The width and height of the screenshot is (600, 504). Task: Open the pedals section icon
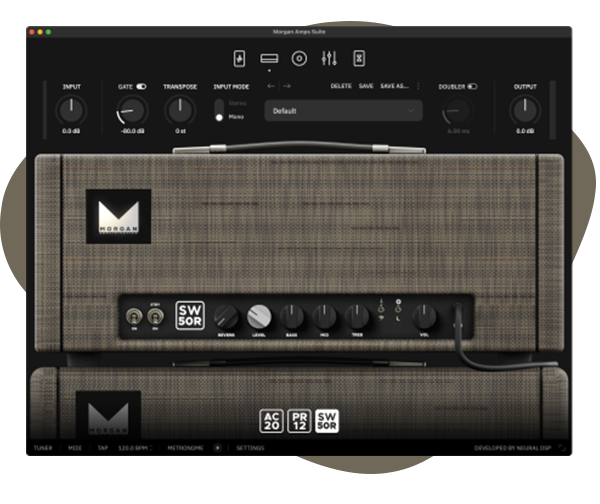(239, 59)
